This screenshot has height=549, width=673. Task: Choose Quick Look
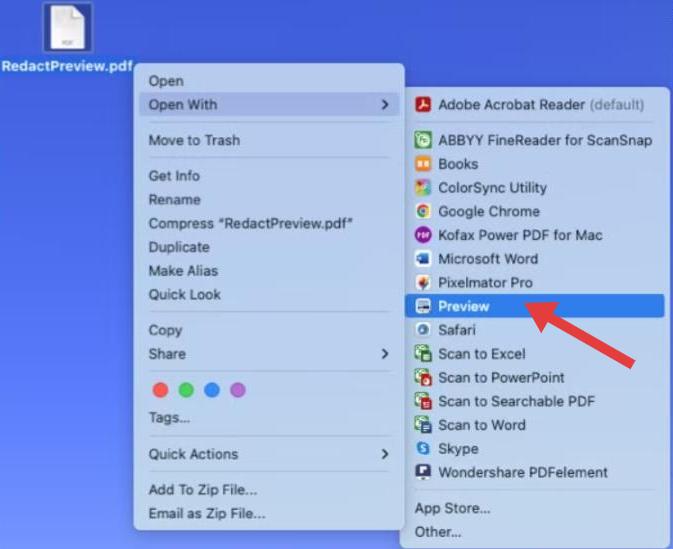coord(269,294)
